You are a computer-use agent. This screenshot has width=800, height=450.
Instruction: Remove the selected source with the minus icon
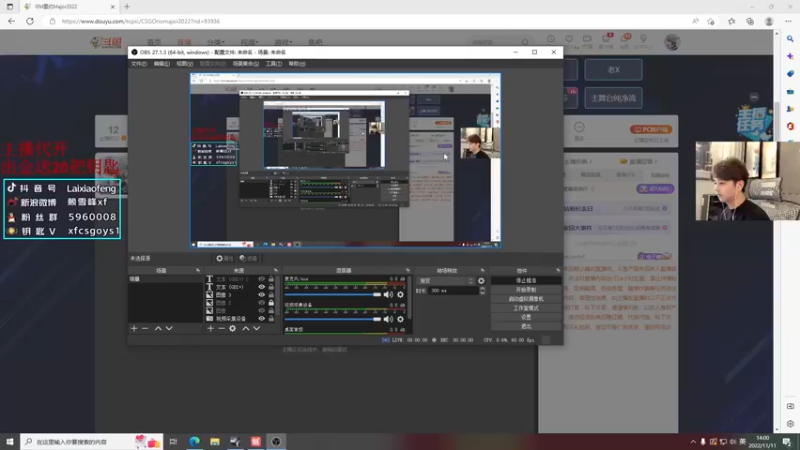click(221, 329)
